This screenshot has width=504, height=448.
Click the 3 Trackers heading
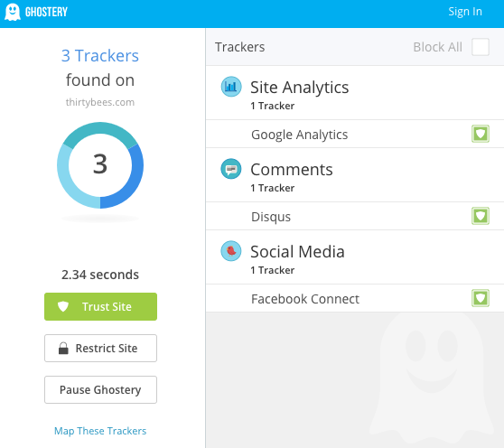pos(100,56)
